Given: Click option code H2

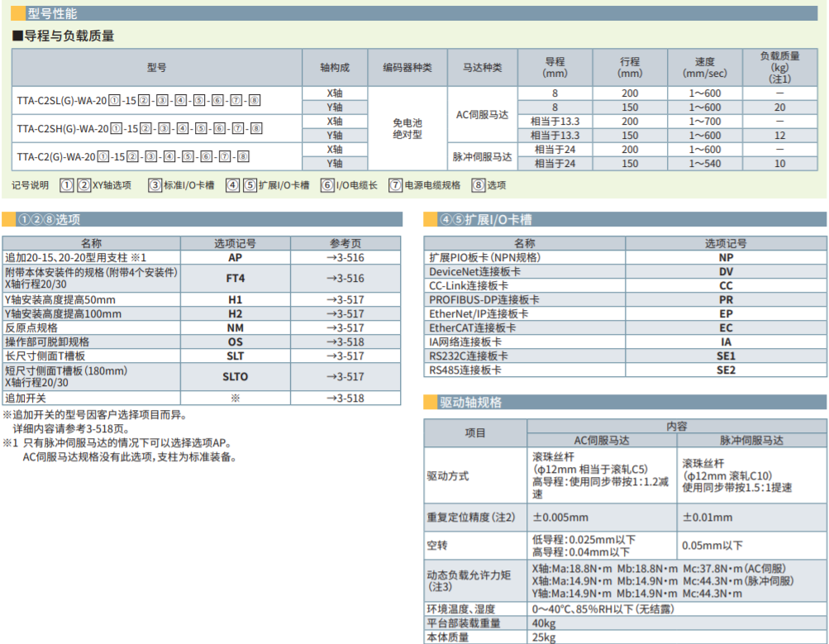Looking at the screenshot, I should (x=236, y=314).
